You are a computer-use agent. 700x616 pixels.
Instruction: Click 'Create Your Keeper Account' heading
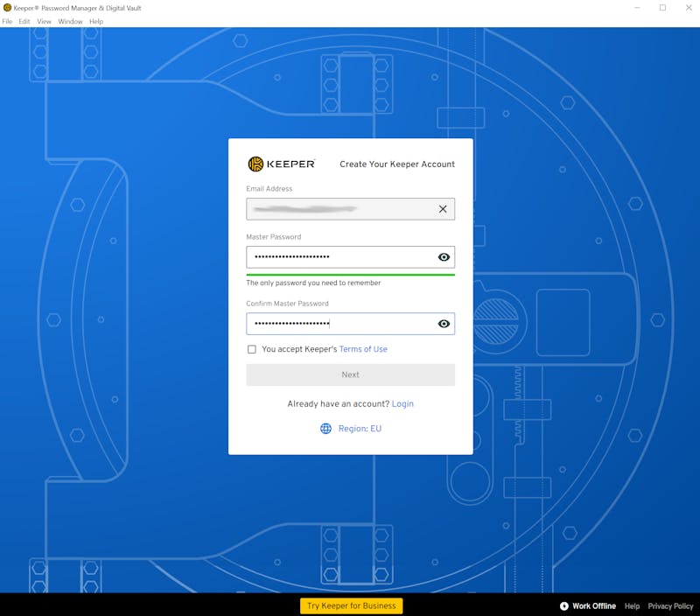tap(397, 164)
